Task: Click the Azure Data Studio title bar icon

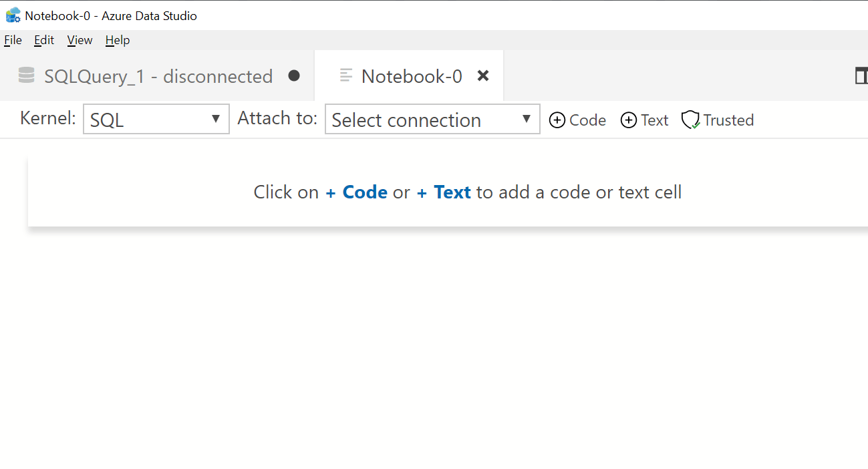Action: 13,15
